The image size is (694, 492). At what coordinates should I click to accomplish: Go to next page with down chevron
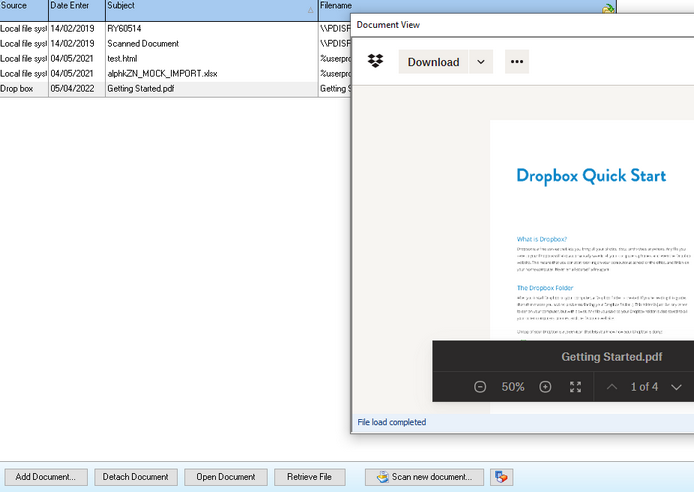coord(676,387)
